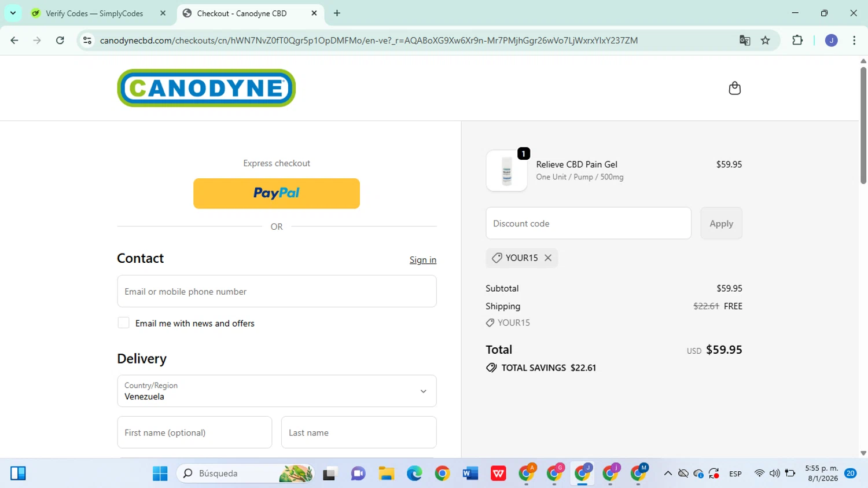The width and height of the screenshot is (868, 488).
Task: Open the browser extensions puzzle icon
Action: click(797, 41)
